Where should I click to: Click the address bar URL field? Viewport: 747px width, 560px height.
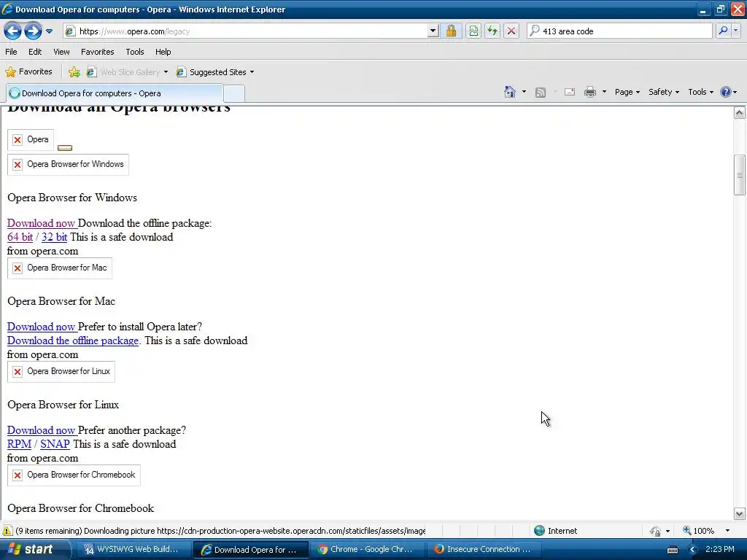click(245, 31)
